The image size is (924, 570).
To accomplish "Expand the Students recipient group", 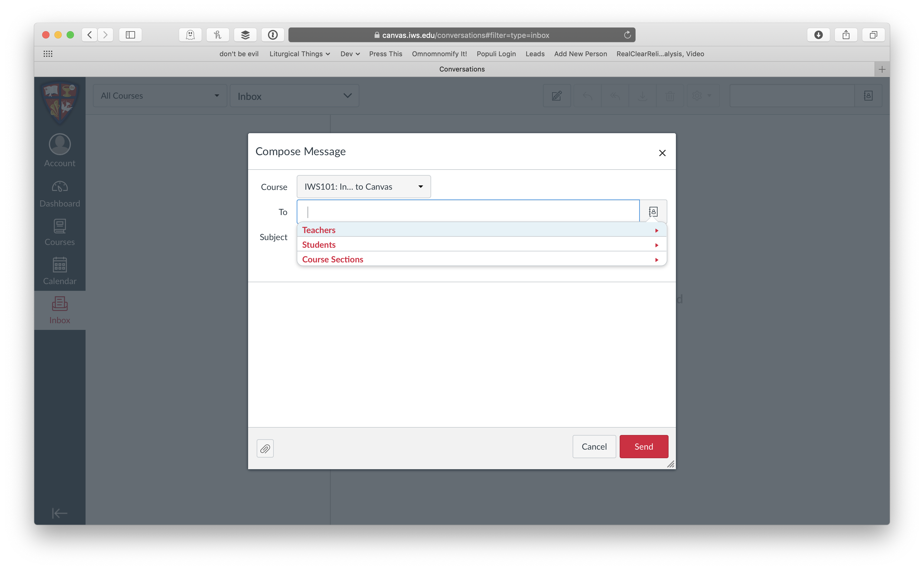I will [x=482, y=244].
